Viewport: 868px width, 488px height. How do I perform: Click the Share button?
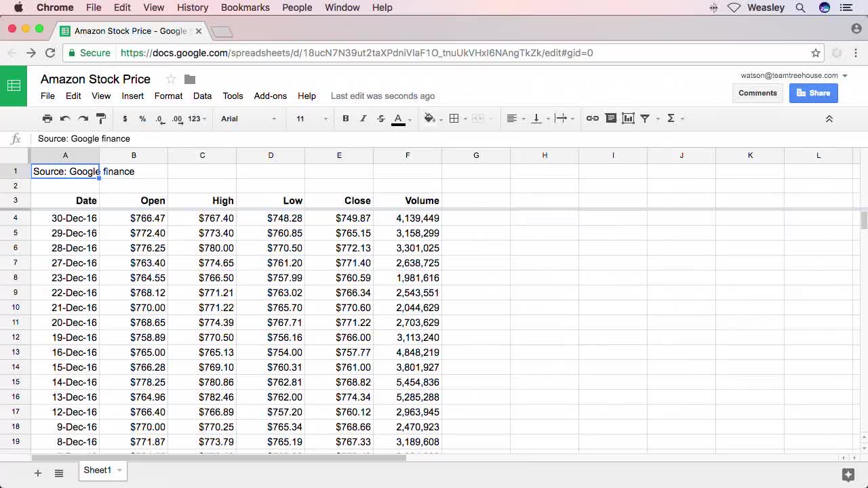(x=813, y=93)
